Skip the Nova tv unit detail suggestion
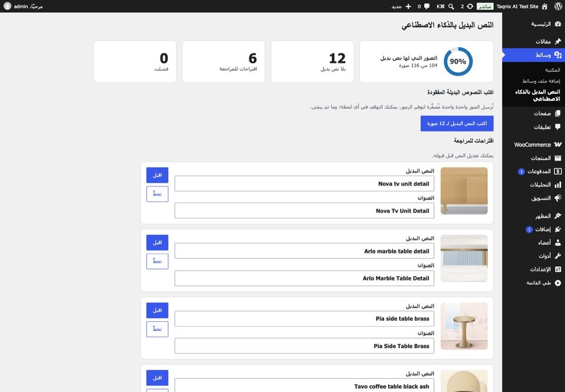 (x=157, y=194)
